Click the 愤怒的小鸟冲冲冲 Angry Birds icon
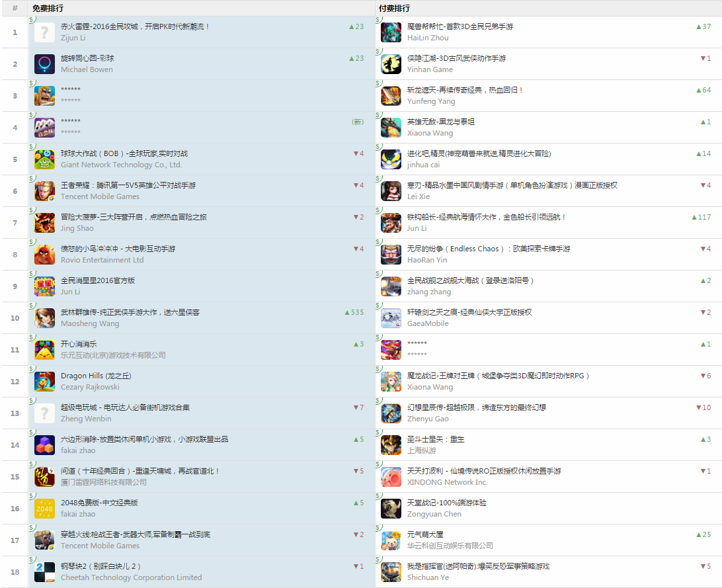 coord(45,255)
